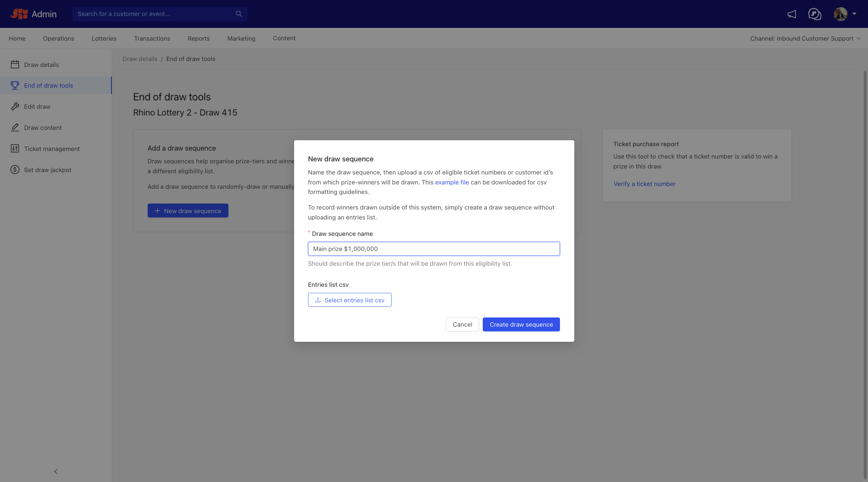Open the support chat icon

point(814,14)
